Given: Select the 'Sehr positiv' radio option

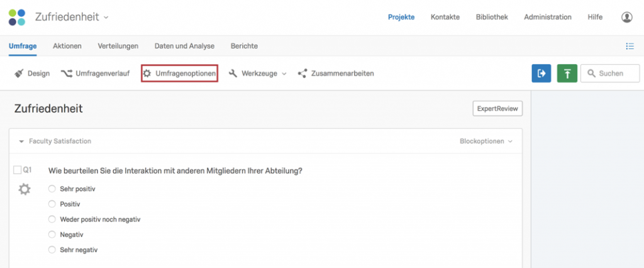Looking at the screenshot, I should (52, 189).
